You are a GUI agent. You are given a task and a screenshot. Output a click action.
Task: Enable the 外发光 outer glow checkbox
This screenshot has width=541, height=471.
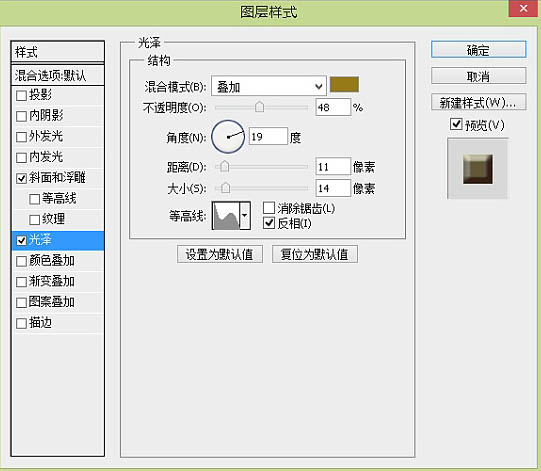point(21,137)
